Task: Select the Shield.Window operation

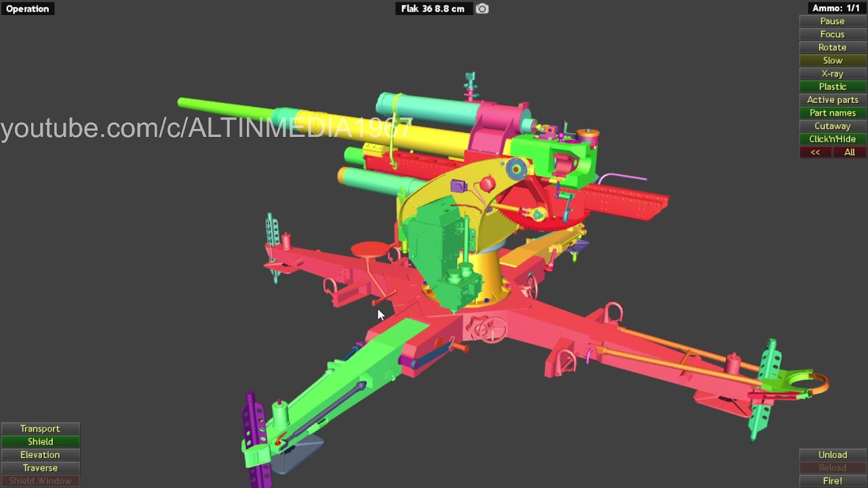Action: coord(40,481)
